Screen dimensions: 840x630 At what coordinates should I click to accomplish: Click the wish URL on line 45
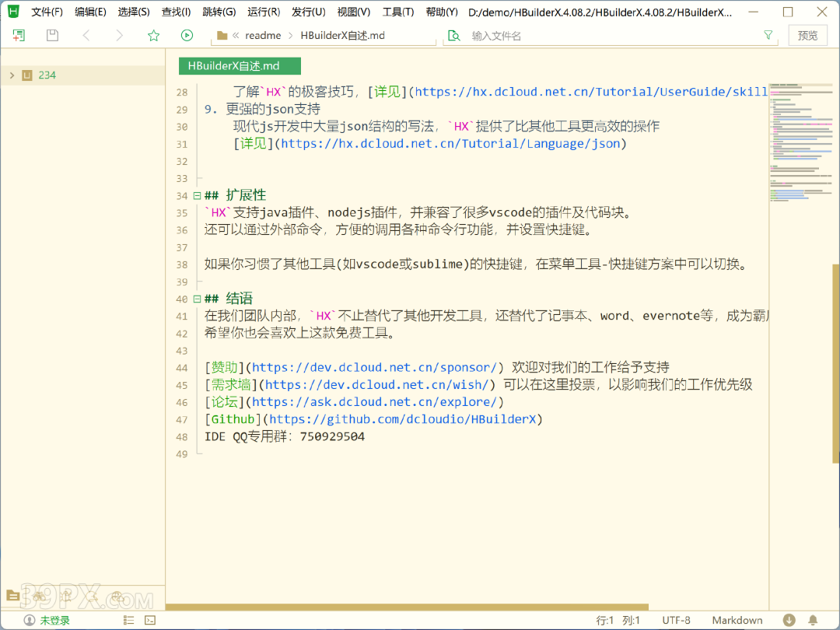377,385
